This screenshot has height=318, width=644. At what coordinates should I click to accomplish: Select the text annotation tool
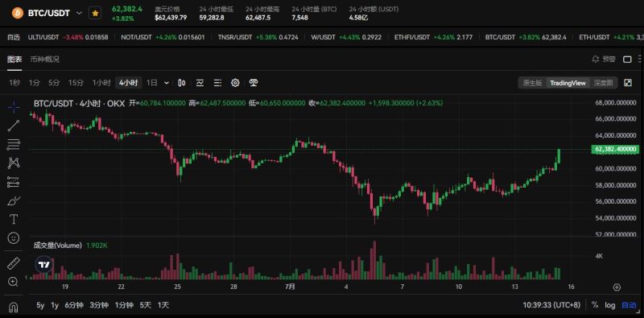(x=14, y=219)
